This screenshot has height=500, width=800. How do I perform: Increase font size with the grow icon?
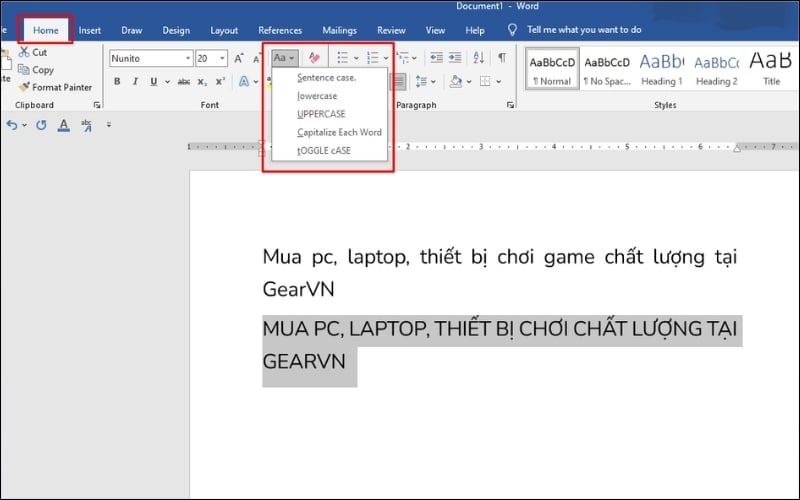click(x=238, y=58)
